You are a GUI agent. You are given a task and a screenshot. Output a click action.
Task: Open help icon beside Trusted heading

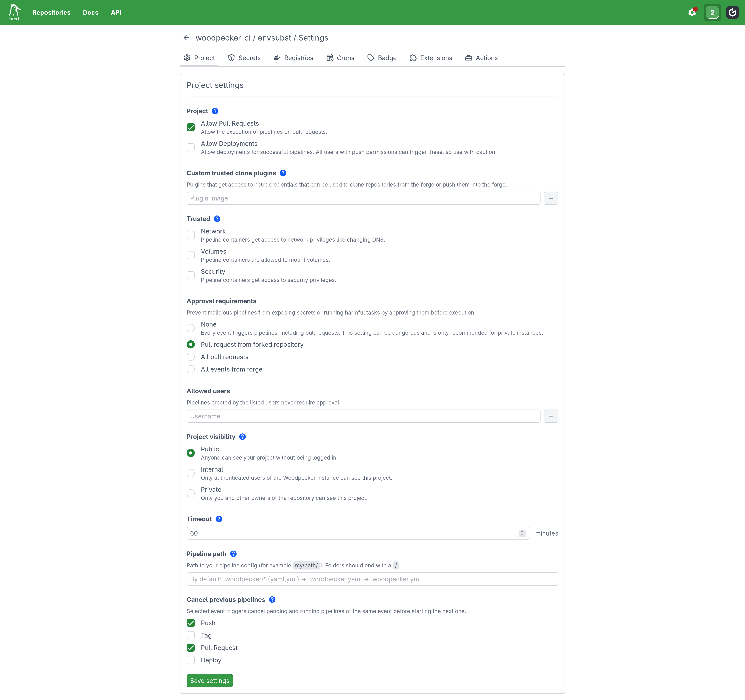click(x=217, y=219)
